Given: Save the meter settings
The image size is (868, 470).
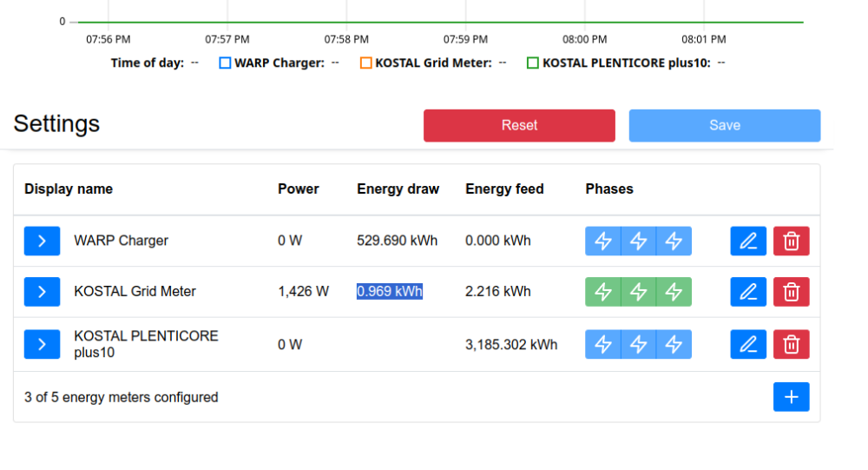Looking at the screenshot, I should 724,125.
